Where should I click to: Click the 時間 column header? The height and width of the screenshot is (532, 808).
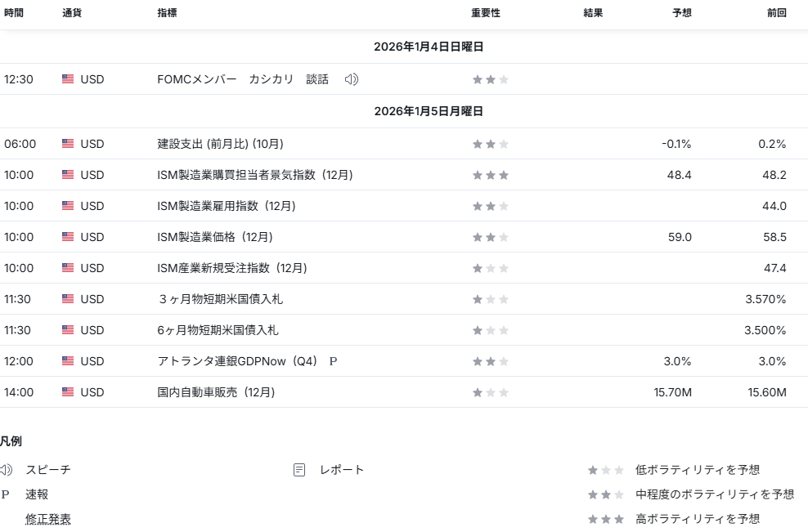pos(14,13)
